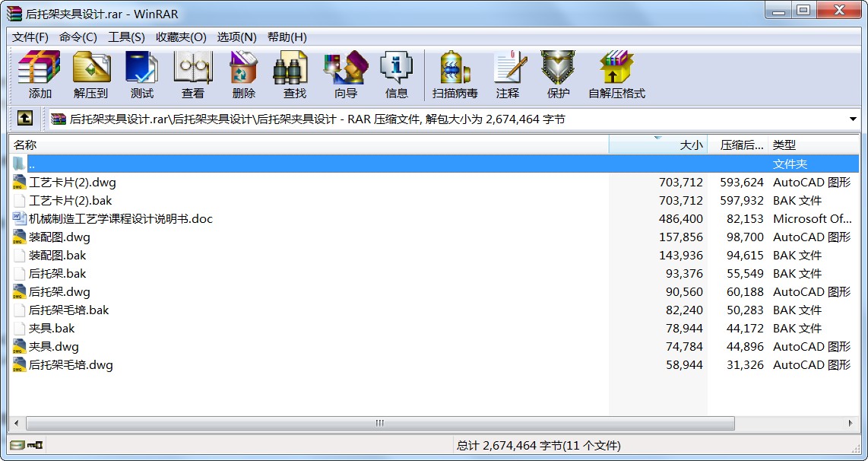Select the 装配图.dwg file
868x461 pixels.
click(59, 237)
